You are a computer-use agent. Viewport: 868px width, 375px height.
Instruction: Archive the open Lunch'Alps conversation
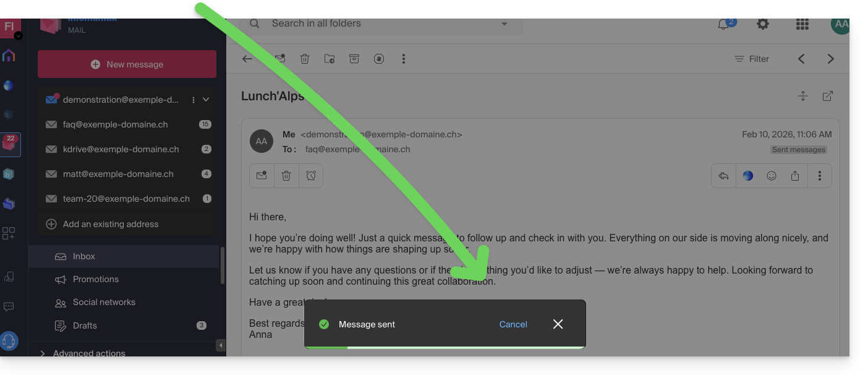pos(354,59)
